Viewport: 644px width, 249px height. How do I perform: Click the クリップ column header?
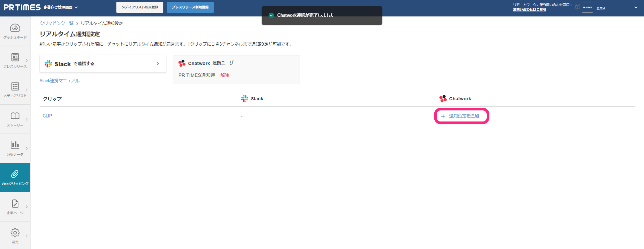coord(52,99)
